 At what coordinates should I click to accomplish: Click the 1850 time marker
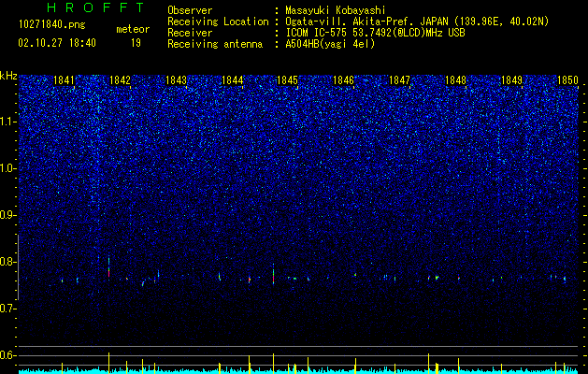(x=567, y=80)
